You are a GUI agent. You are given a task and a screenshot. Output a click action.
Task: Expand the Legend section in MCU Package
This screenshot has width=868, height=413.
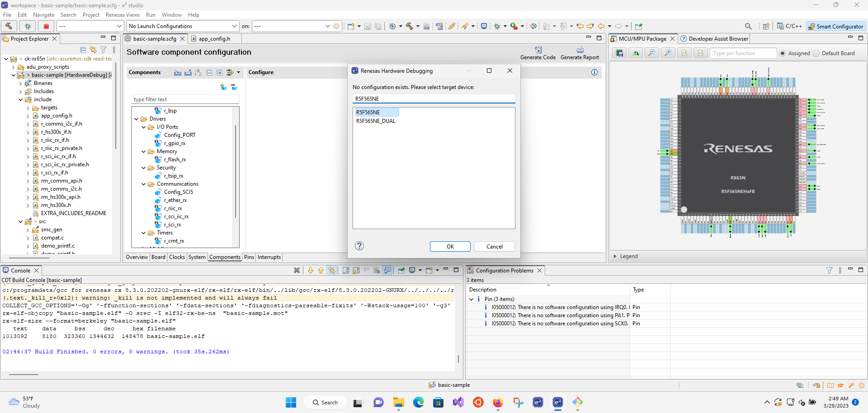(x=615, y=256)
